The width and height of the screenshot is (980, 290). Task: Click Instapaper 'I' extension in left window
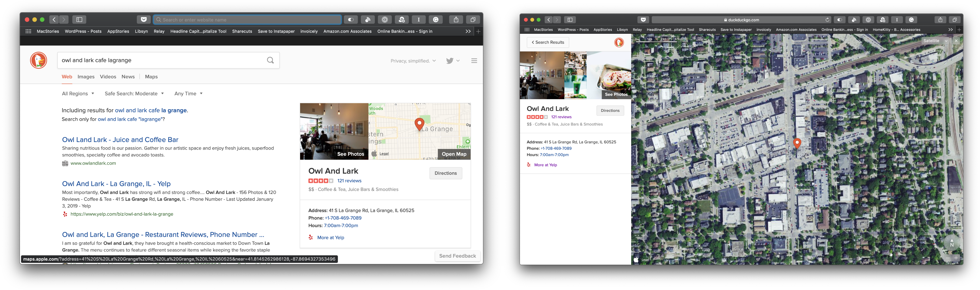(419, 20)
